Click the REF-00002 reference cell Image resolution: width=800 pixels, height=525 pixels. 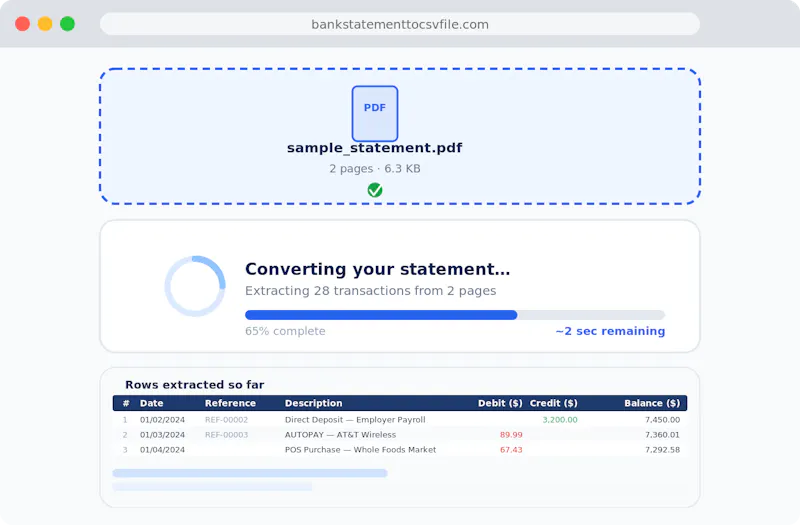pos(227,420)
